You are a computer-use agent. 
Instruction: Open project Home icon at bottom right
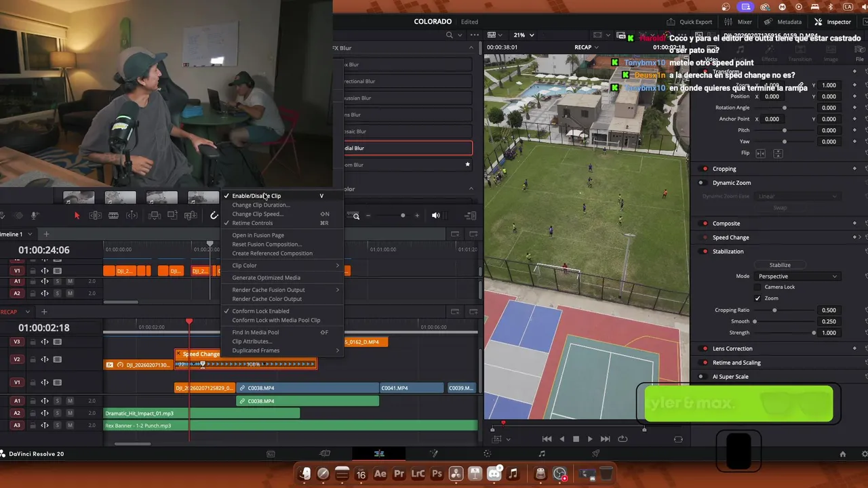click(843, 454)
